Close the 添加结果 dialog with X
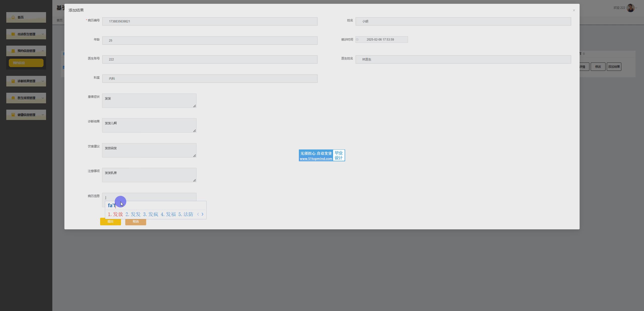 [x=574, y=10]
